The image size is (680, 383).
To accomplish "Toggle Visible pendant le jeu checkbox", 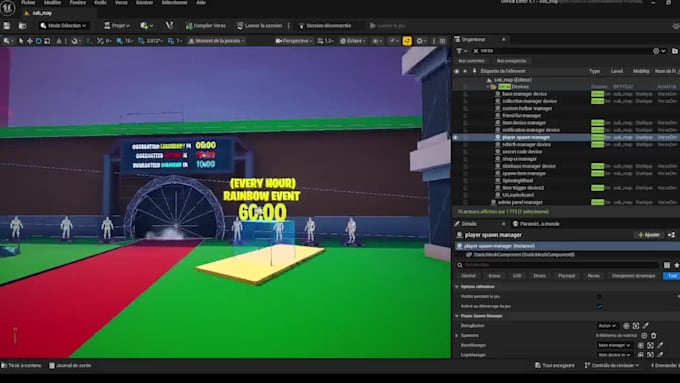I will pos(599,297).
